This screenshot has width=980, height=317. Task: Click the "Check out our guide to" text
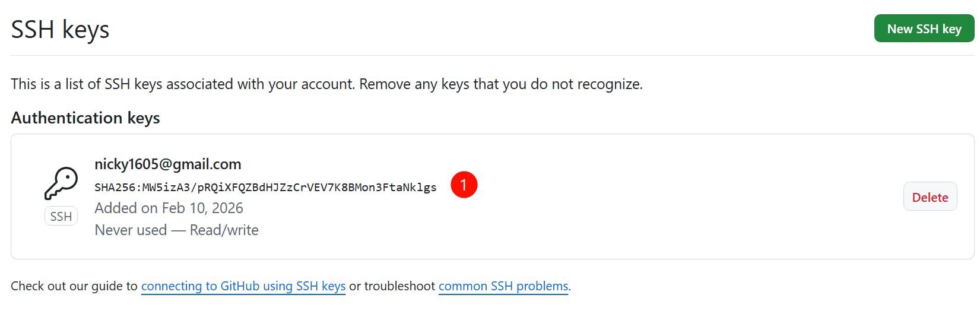pos(74,286)
